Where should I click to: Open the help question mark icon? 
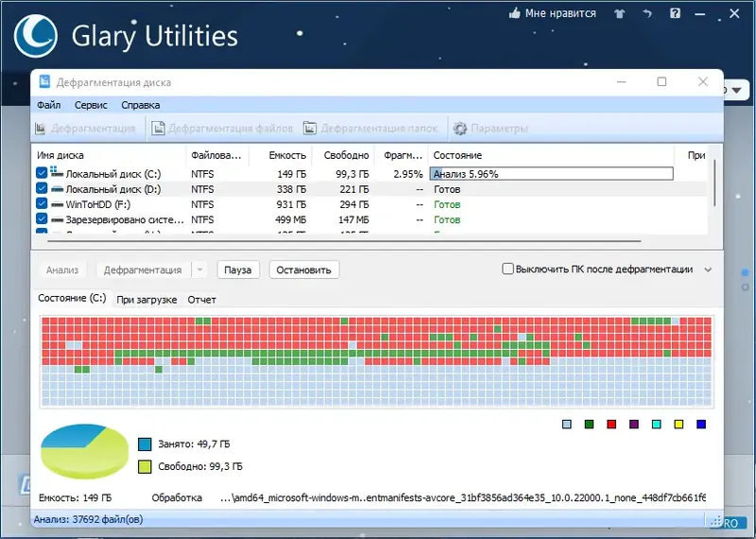675,13
